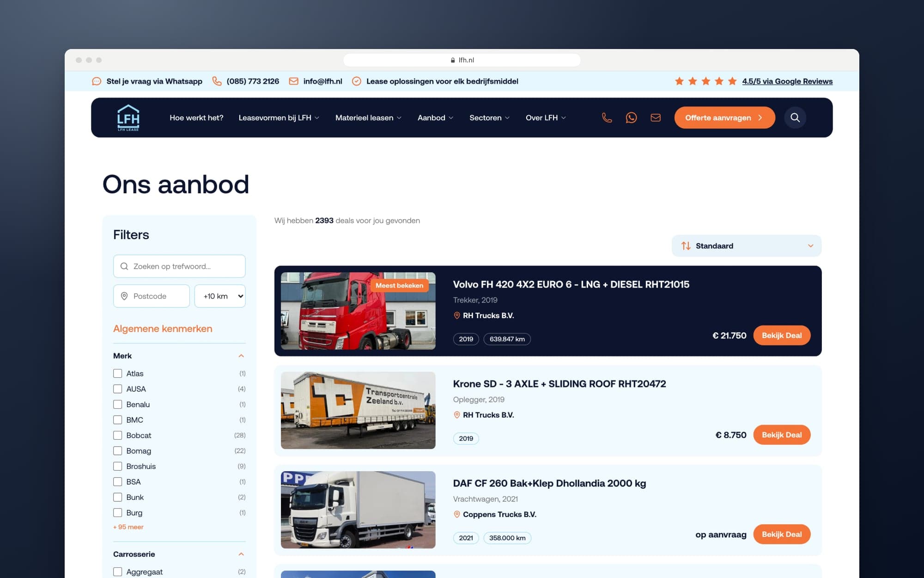Check the AUSA brand checkbox
Screen dimensions: 924x578
click(x=118, y=389)
